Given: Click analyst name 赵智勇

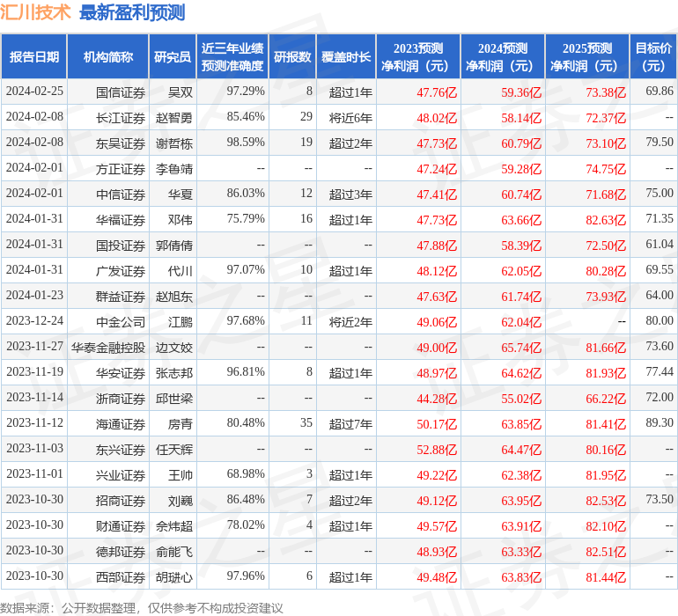Looking at the screenshot, I should 174,118.
